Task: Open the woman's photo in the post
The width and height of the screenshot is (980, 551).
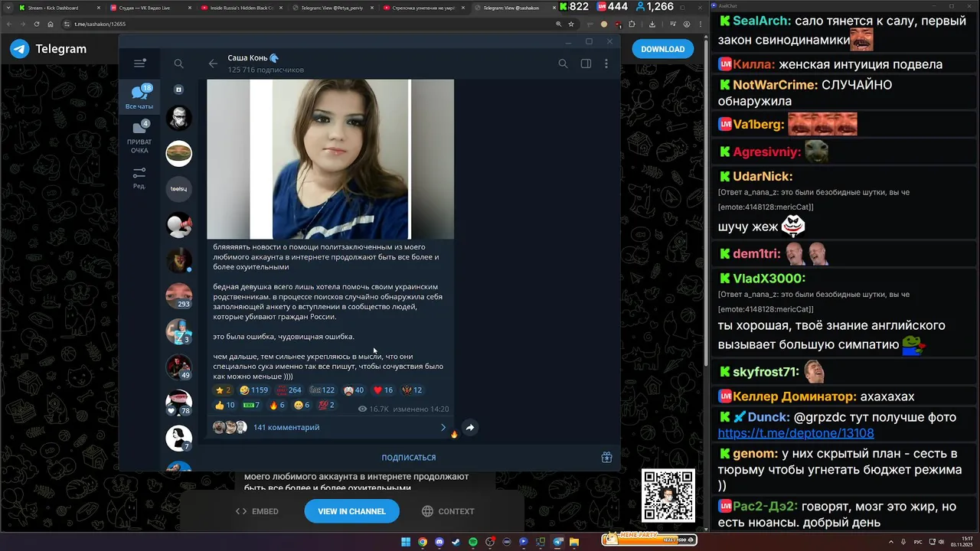Action: coord(331,159)
